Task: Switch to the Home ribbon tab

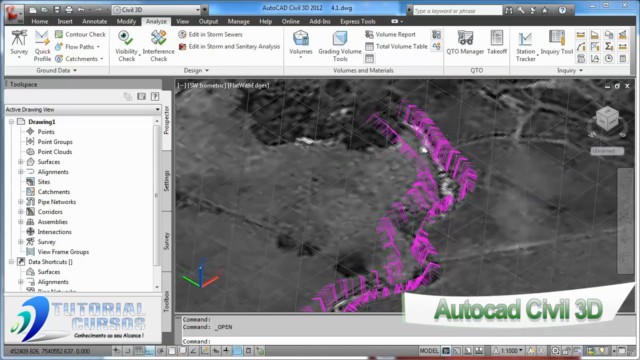Action: point(40,21)
